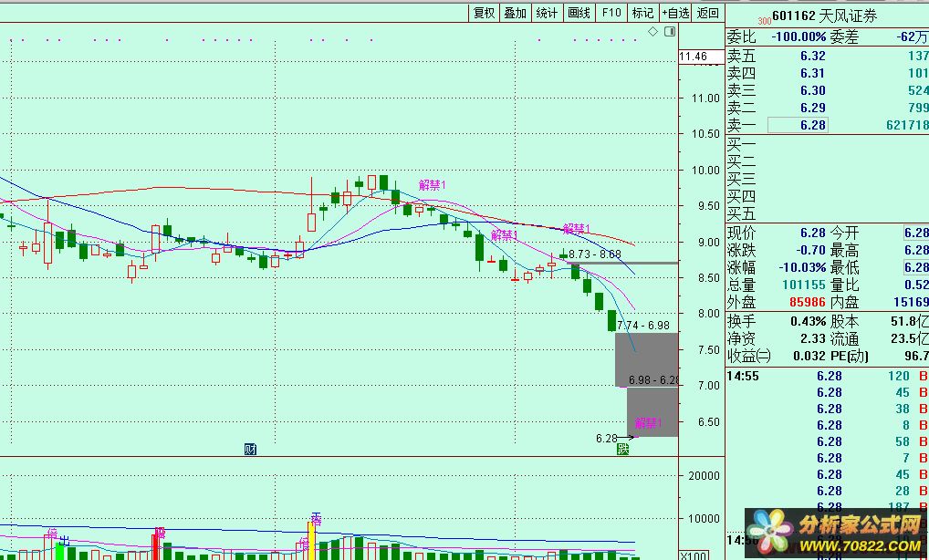Click the 收益(二) 0.032 value

pyautogui.click(x=809, y=356)
